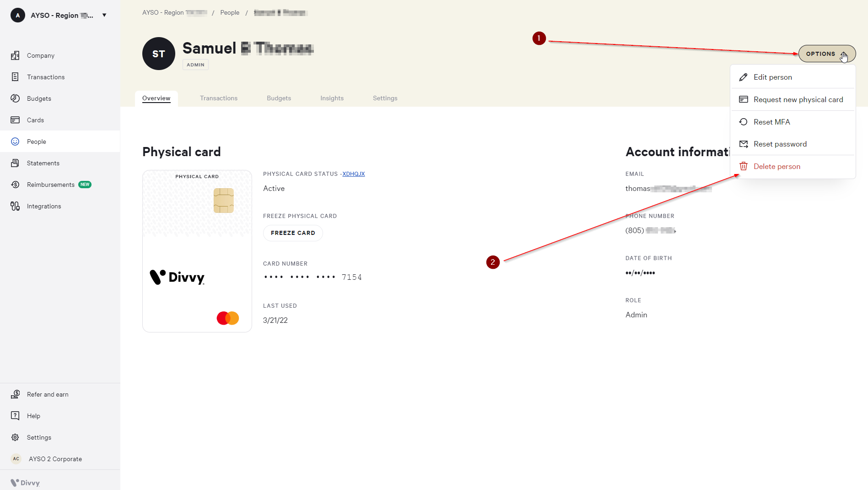Click the Divvy physical card image

coord(197,251)
